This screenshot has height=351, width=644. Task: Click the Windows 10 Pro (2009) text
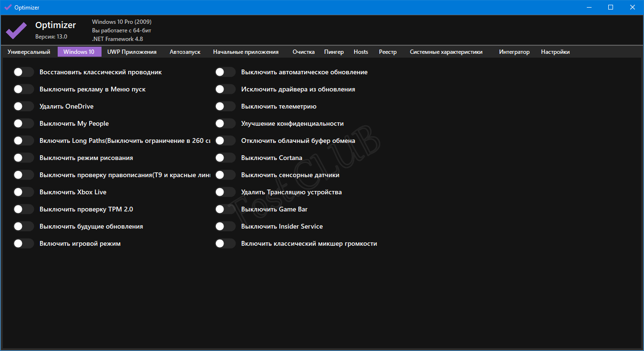coord(122,22)
